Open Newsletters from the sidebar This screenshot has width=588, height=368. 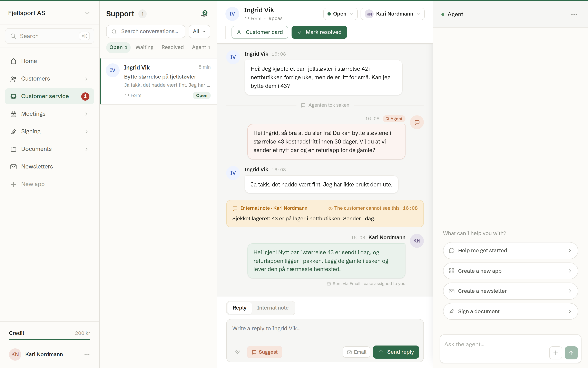(50, 166)
